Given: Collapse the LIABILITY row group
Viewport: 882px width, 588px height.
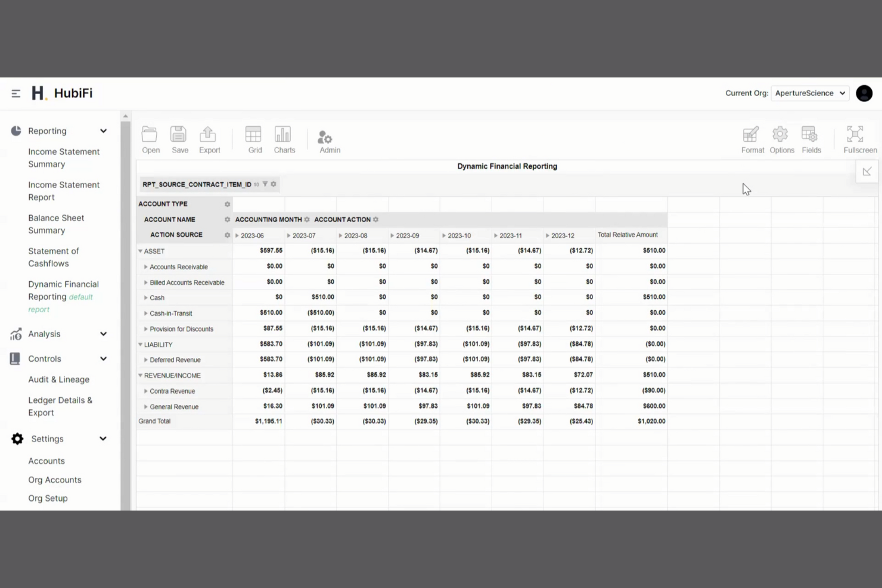Looking at the screenshot, I should pyautogui.click(x=141, y=344).
